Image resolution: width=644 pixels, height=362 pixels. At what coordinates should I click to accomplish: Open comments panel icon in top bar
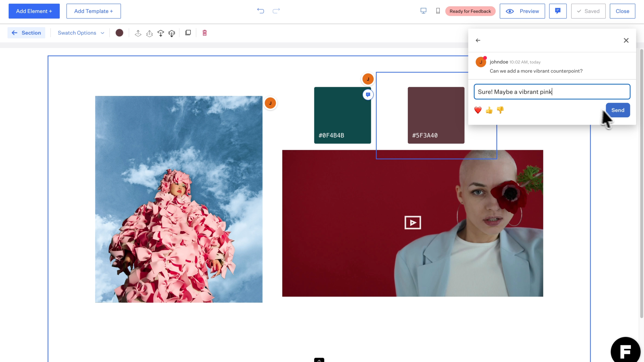tap(558, 11)
